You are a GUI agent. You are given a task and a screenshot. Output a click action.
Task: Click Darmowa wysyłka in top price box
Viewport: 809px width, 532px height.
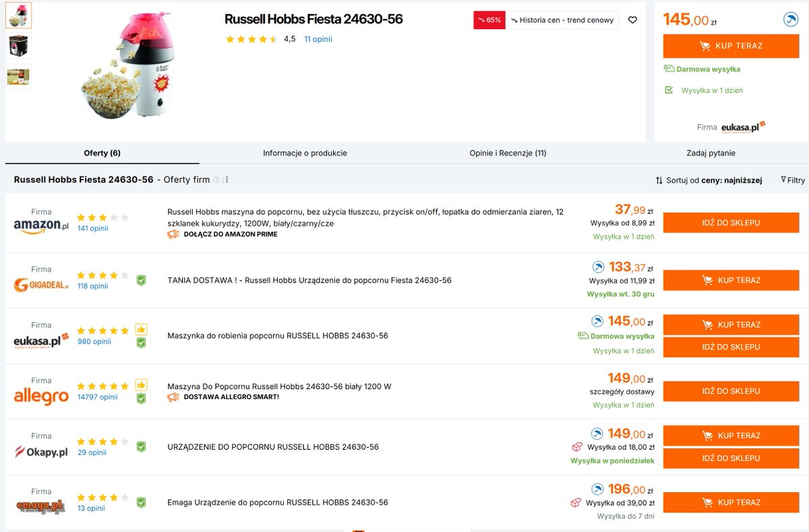pyautogui.click(x=702, y=69)
